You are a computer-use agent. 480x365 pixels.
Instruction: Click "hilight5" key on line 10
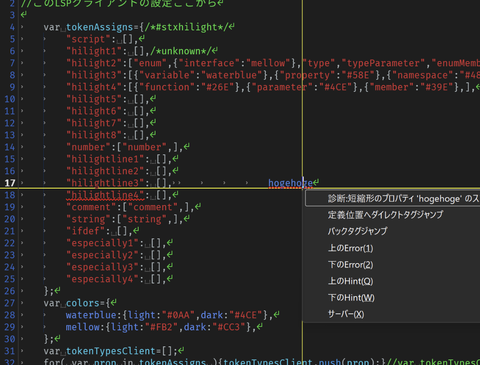(x=94, y=99)
